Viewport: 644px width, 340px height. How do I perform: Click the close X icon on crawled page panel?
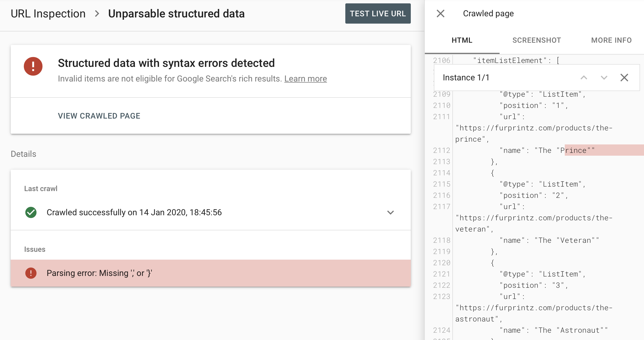pyautogui.click(x=441, y=13)
